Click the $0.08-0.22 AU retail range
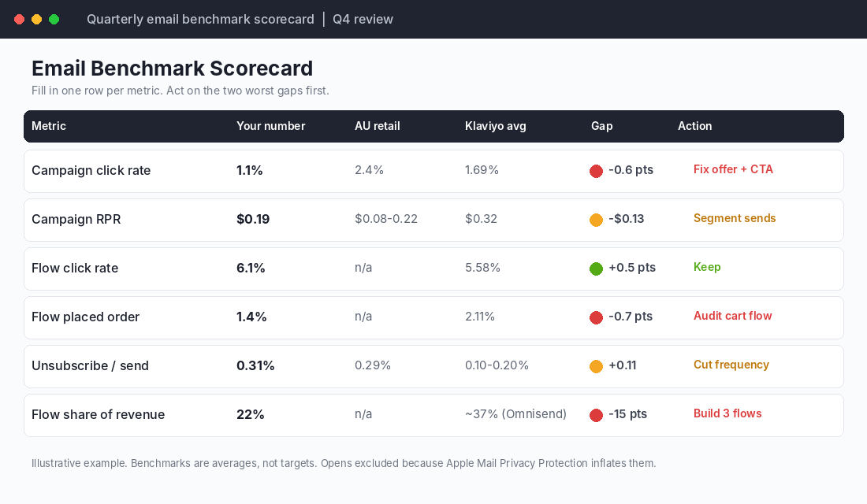Screen dimensions: 867x504 click(x=386, y=219)
